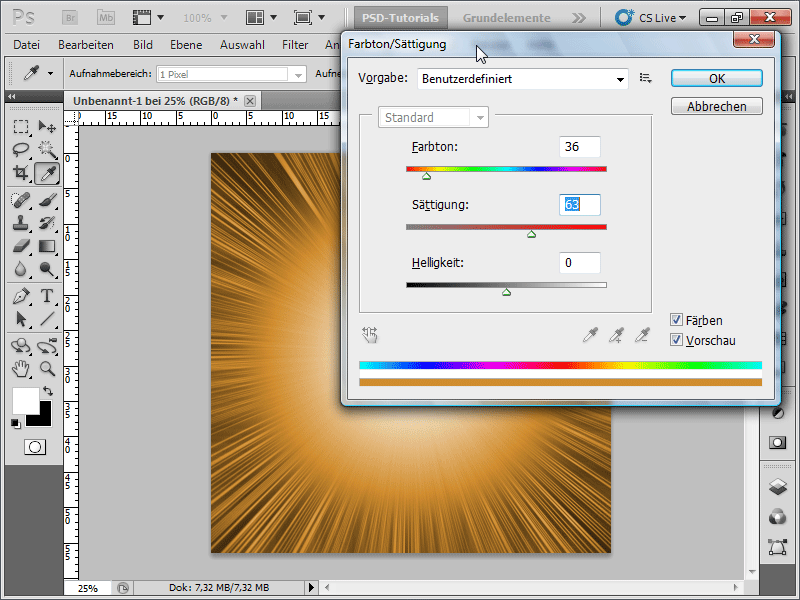Select the Clone Stamp tool
The height and width of the screenshot is (600, 800).
coord(21,223)
